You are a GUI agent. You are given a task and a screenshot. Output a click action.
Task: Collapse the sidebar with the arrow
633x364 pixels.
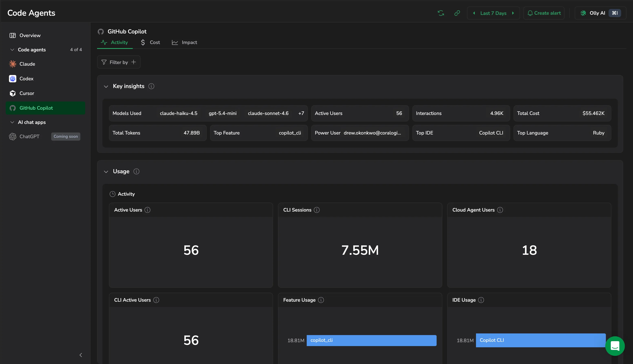pyautogui.click(x=81, y=355)
